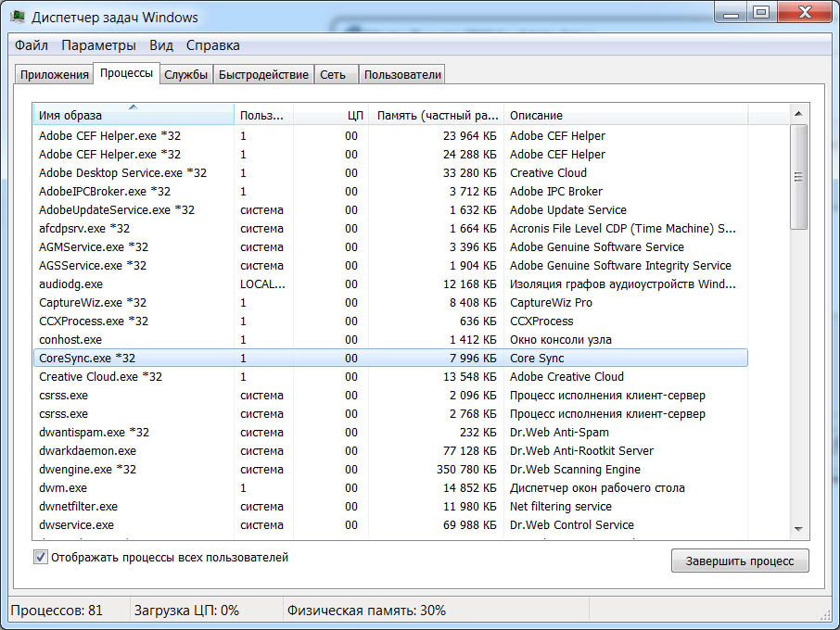Image resolution: width=840 pixels, height=630 pixels.
Task: Click the Task Manager title bar icon
Action: tap(18, 17)
